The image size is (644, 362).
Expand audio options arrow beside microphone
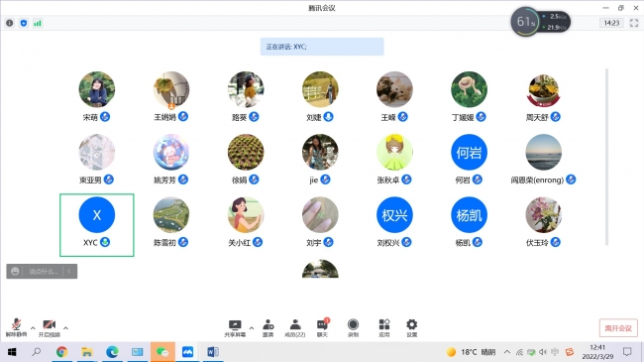pyautogui.click(x=33, y=328)
